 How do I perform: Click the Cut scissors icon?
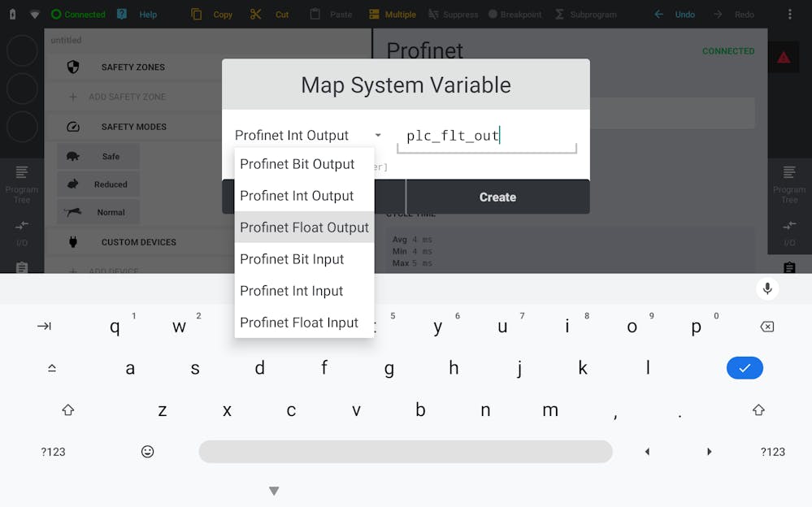coord(255,15)
